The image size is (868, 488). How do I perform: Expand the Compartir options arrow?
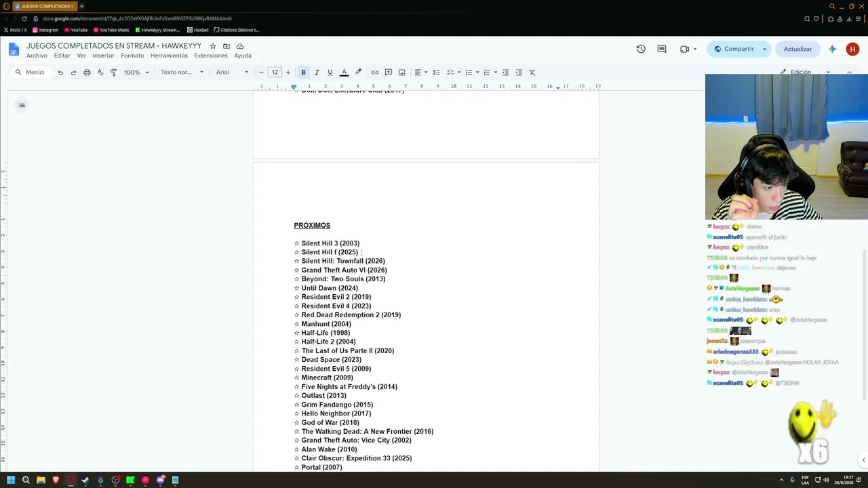point(764,49)
